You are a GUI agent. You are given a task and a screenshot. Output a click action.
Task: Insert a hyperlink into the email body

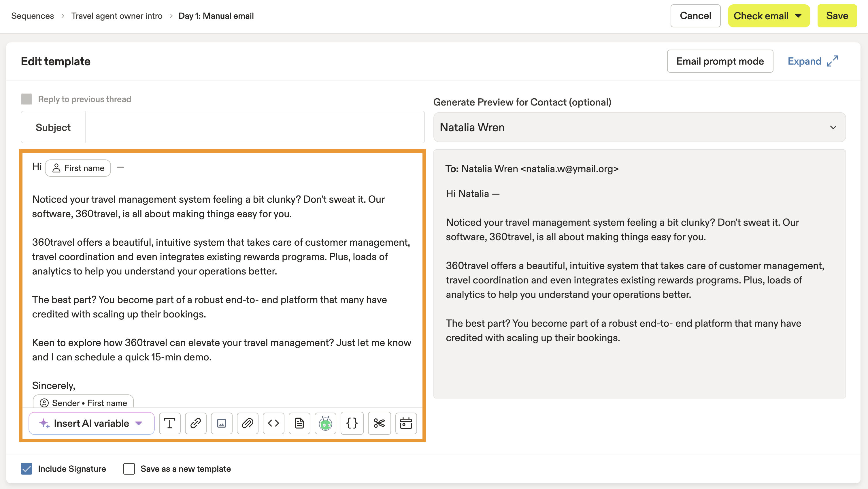click(196, 423)
